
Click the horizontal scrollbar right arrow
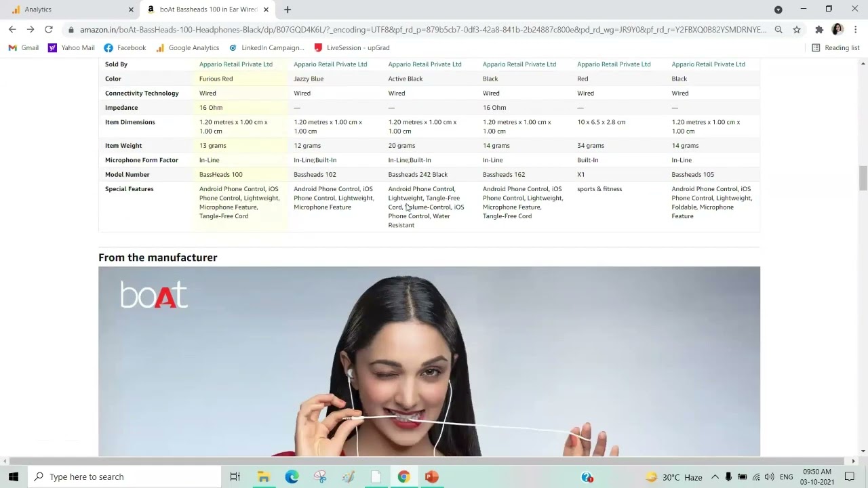pos(853,461)
